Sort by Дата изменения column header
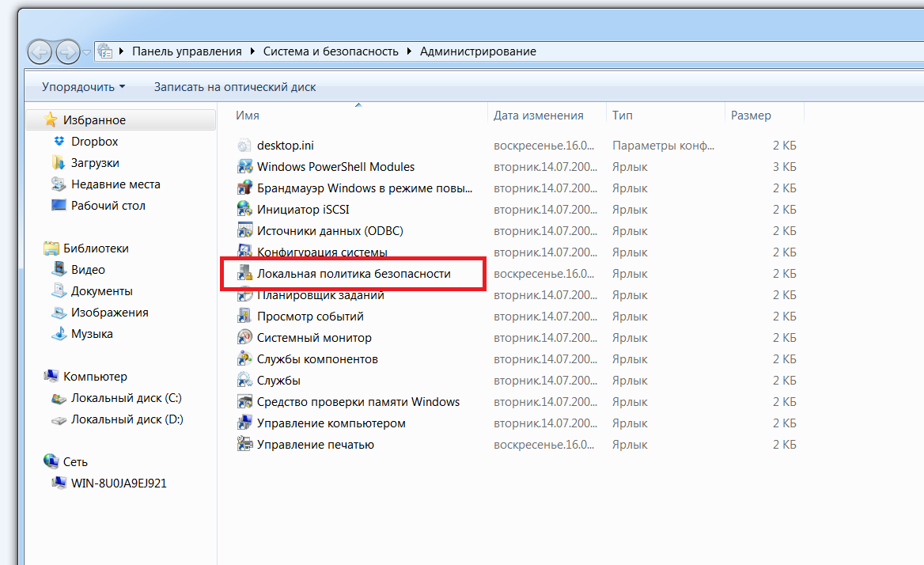Viewport: 924px width, 565px height. (538, 116)
